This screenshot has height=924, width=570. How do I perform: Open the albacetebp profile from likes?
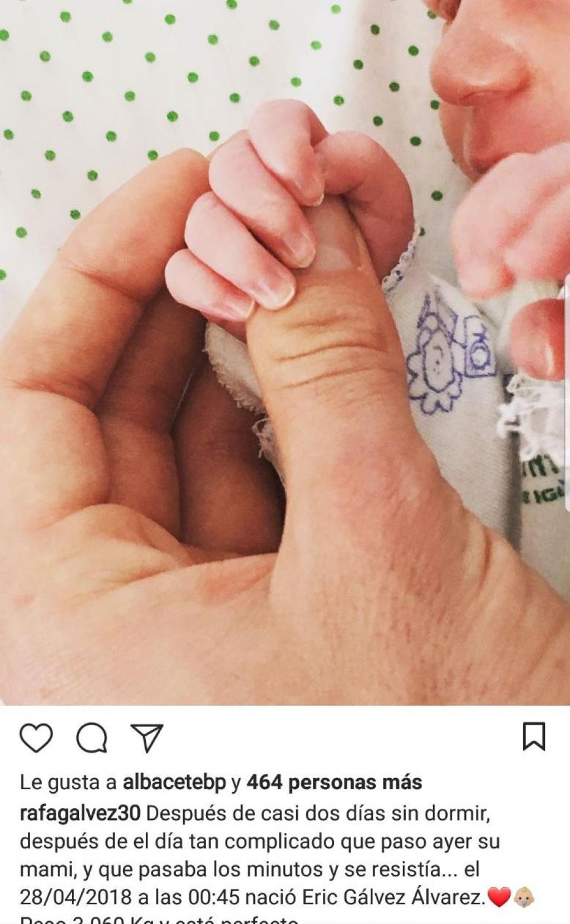[x=173, y=783]
